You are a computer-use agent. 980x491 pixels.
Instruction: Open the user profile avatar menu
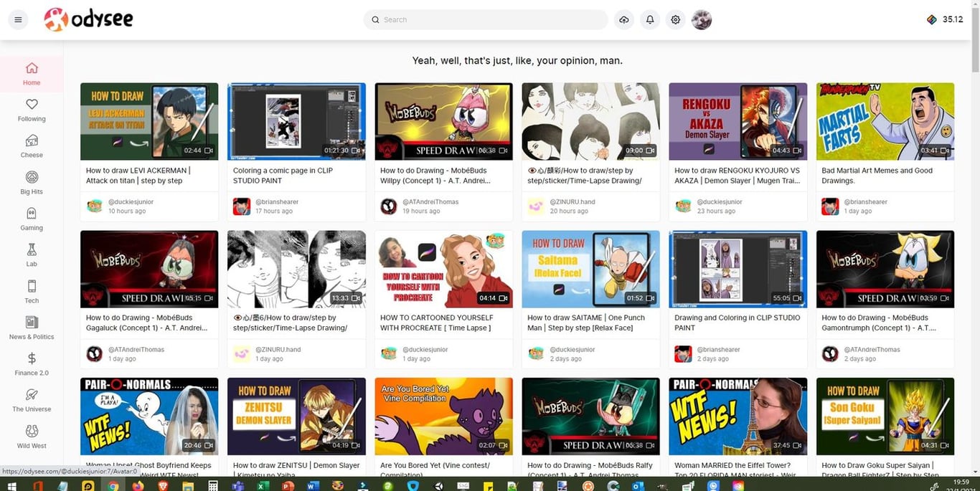(x=702, y=19)
